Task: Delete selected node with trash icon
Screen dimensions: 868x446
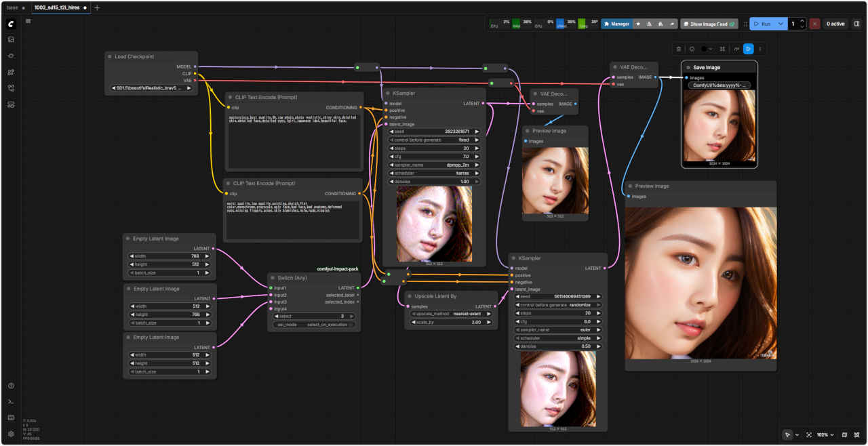Action: tap(679, 49)
